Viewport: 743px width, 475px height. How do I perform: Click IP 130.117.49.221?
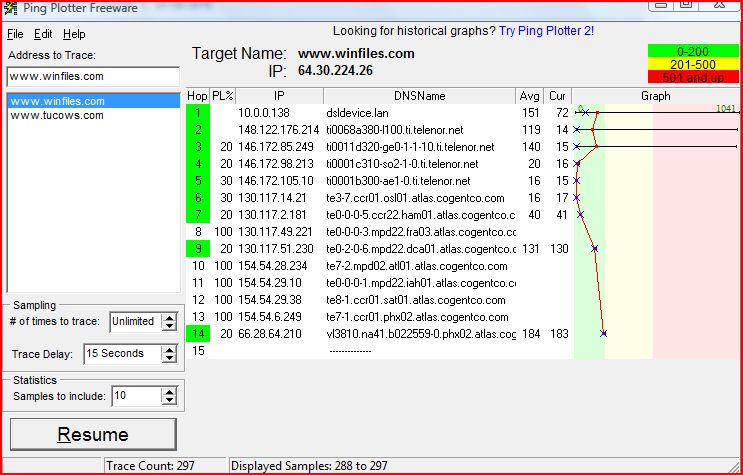pyautogui.click(x=276, y=232)
